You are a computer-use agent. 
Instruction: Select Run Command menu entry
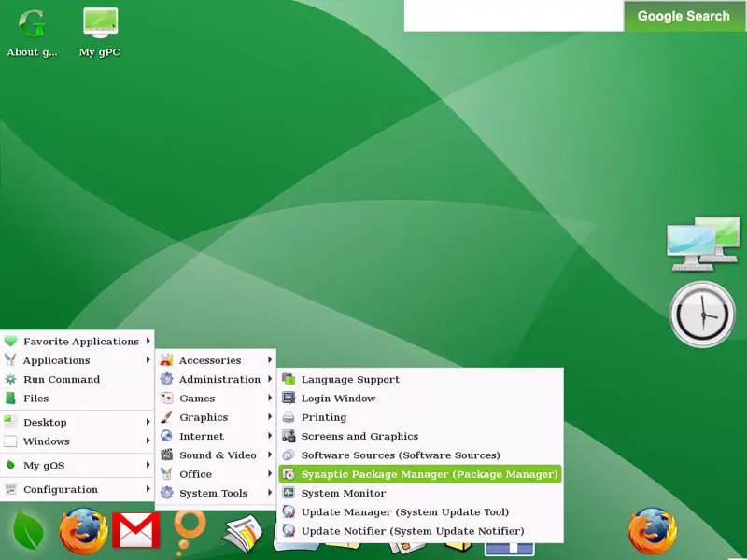tap(78, 379)
